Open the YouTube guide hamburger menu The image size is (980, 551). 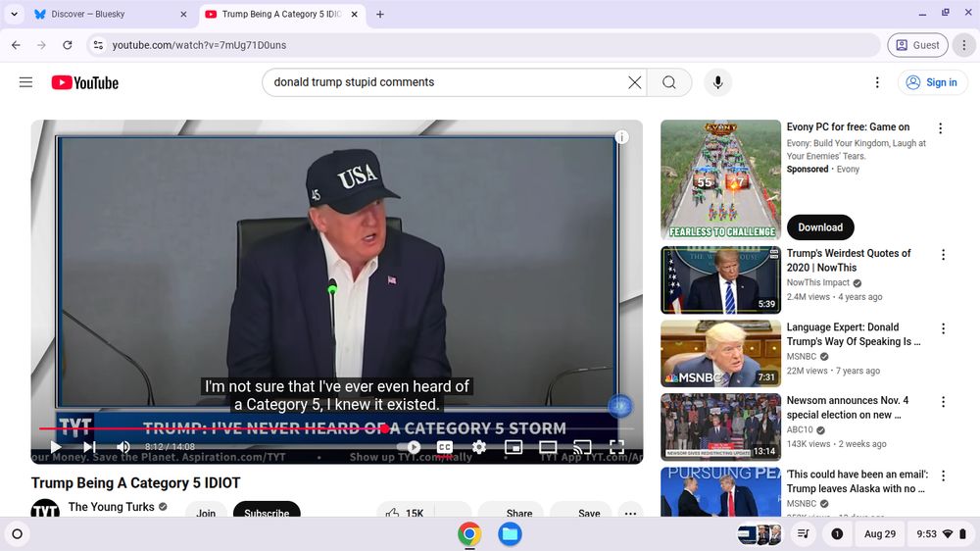(x=25, y=82)
